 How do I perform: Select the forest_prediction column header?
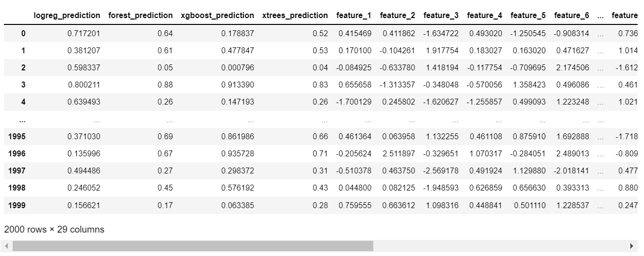pos(140,15)
